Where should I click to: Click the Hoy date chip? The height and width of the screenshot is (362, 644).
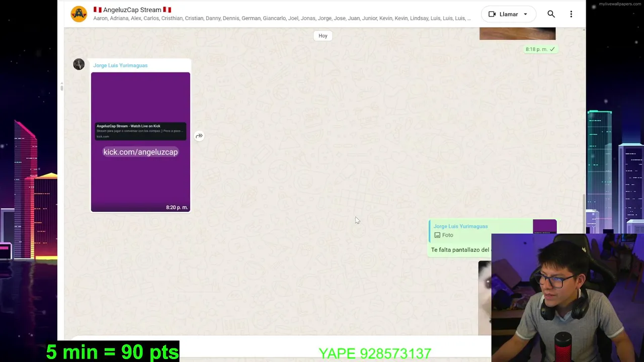[323, 36]
